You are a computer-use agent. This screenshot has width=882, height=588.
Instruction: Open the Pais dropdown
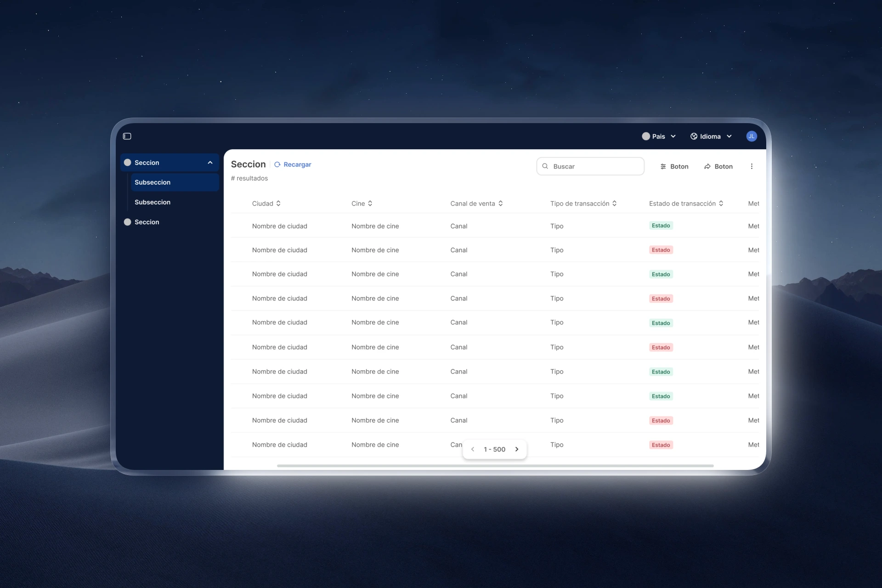[659, 136]
